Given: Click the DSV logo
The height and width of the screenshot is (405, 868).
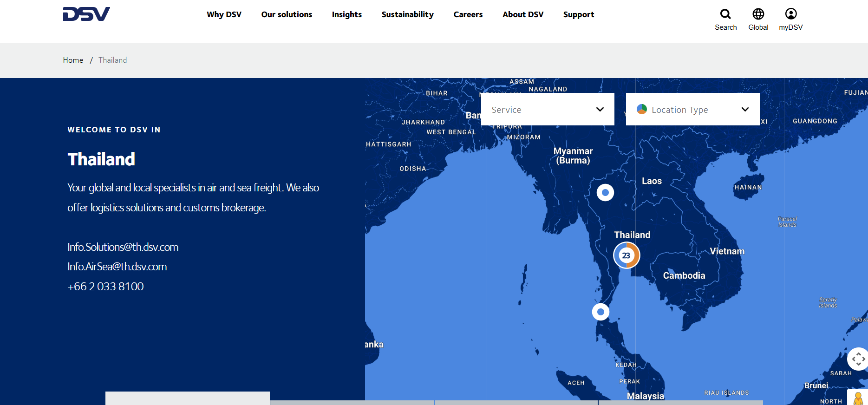Looking at the screenshot, I should tap(86, 14).
